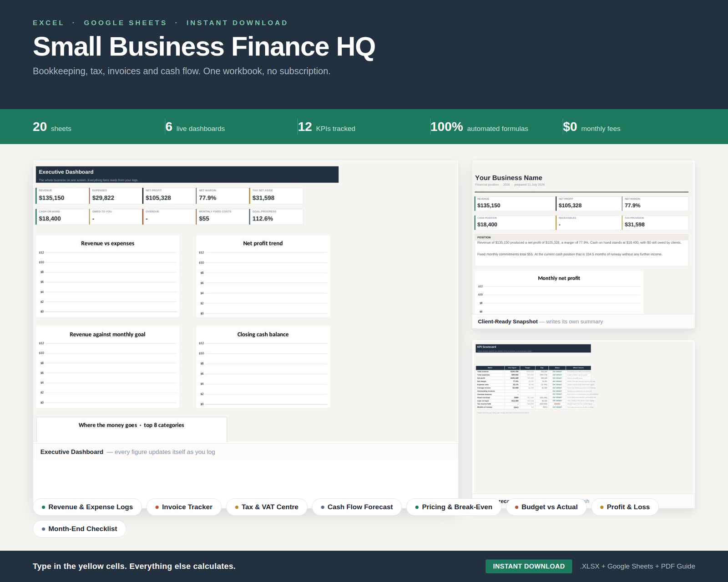The height and width of the screenshot is (582, 728).
Task: Click the $29,822 expenses value
Action: tap(103, 198)
